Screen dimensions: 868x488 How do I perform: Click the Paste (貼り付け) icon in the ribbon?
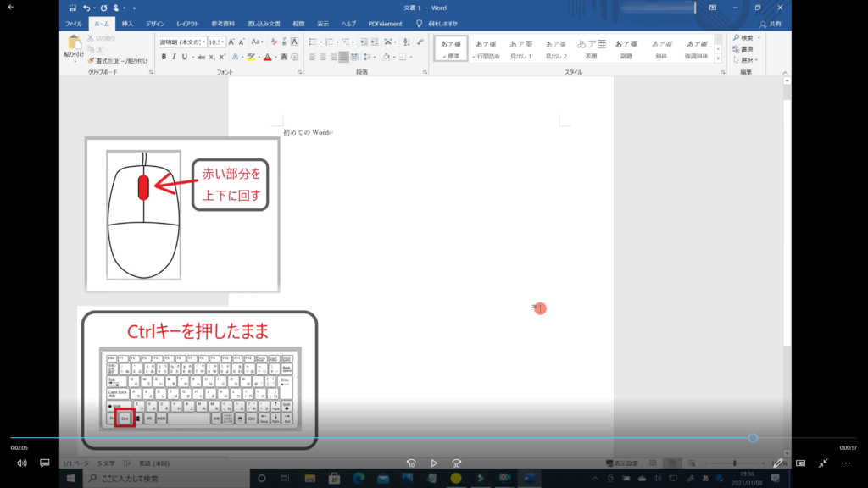[x=73, y=44]
